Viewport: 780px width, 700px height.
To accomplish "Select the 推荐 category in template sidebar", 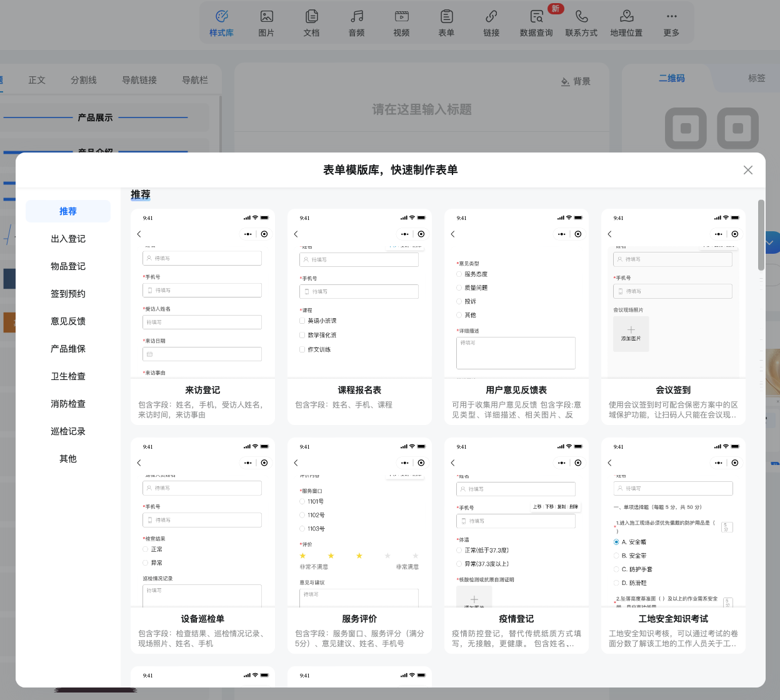I will tap(68, 211).
